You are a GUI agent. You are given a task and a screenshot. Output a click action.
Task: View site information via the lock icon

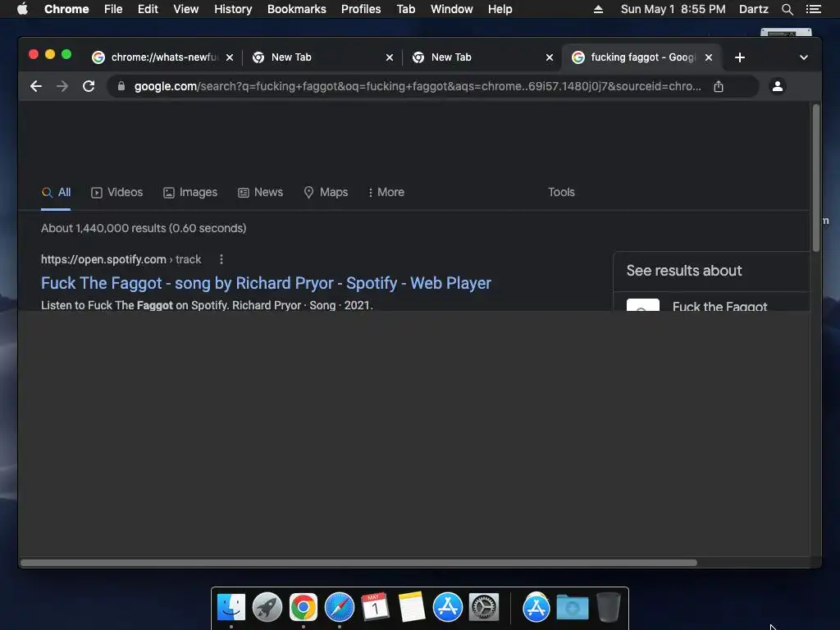pyautogui.click(x=121, y=86)
